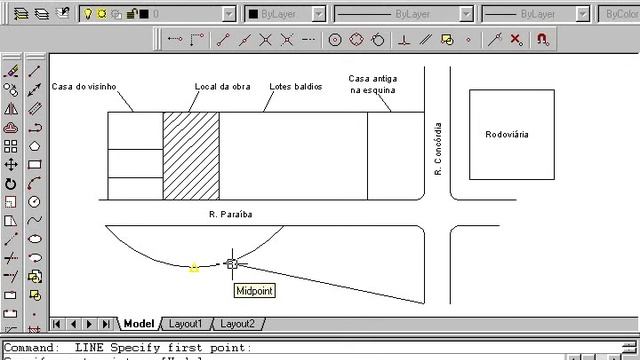Jump to last layout tab arrow
Screen dimensions: 640x360
(106, 324)
